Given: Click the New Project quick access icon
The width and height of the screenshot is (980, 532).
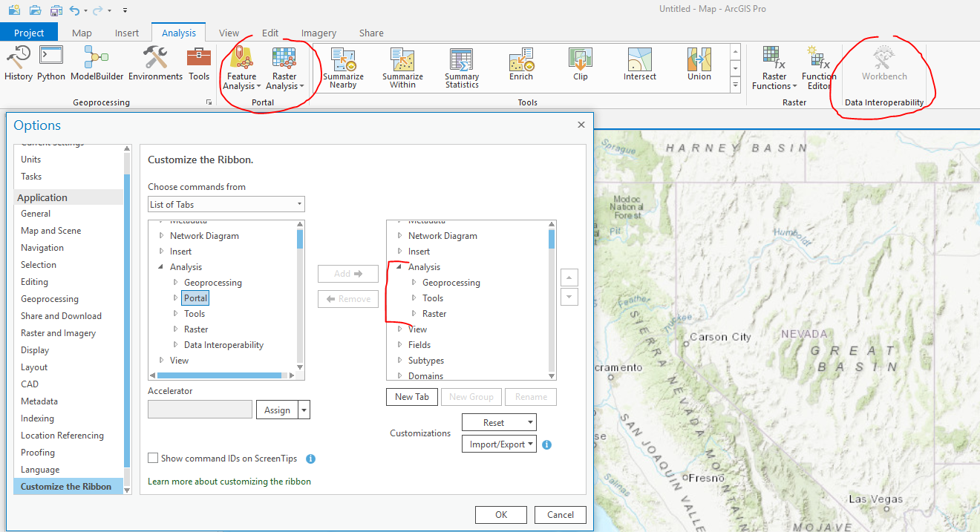Looking at the screenshot, I should point(15,10).
